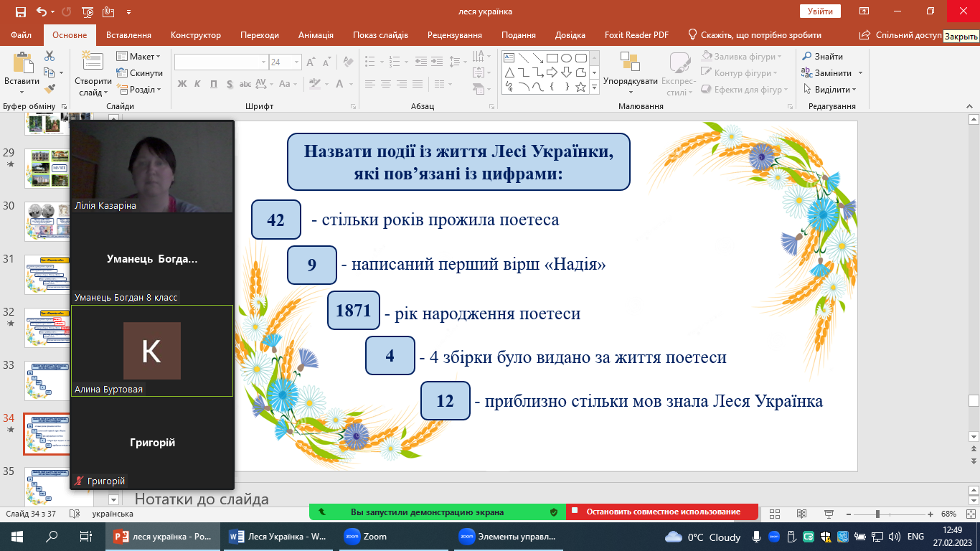Viewport: 980px width, 551px height.
Task: Select the star shape in gallery
Action: (x=580, y=87)
